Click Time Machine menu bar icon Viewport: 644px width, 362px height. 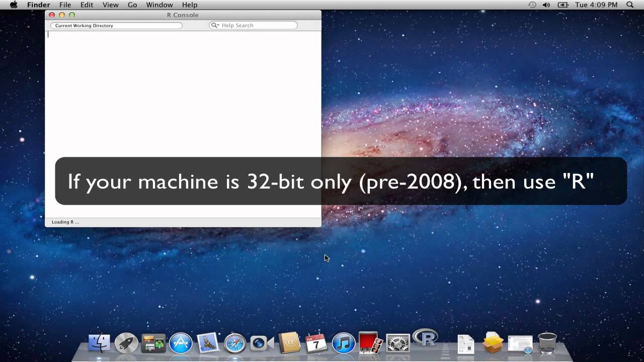coord(532,5)
